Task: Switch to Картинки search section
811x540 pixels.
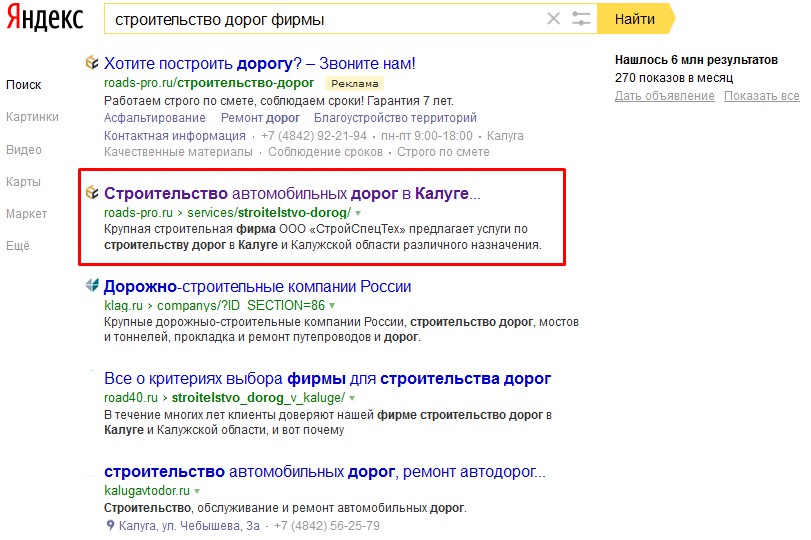Action: coord(32,117)
